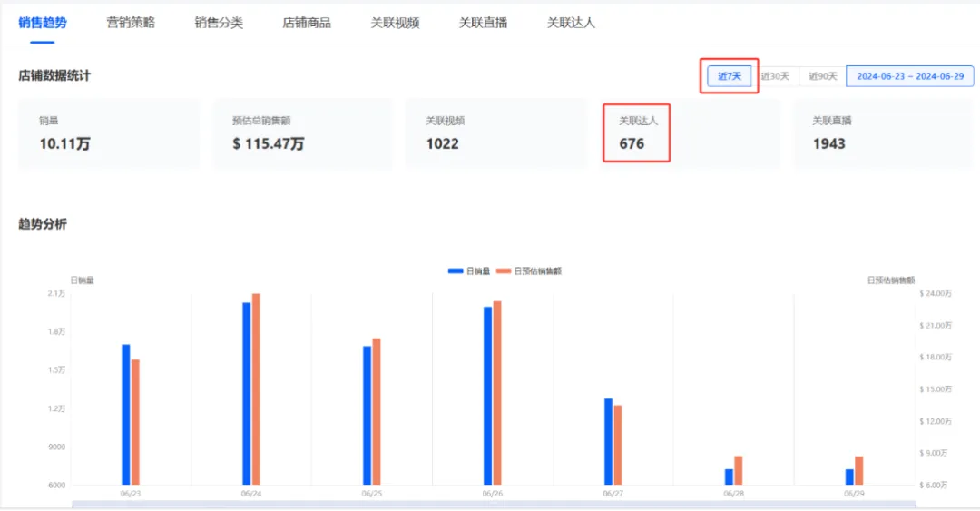Toggle the 日销量 legend blue swatch
The image size is (980, 511).
click(x=456, y=270)
